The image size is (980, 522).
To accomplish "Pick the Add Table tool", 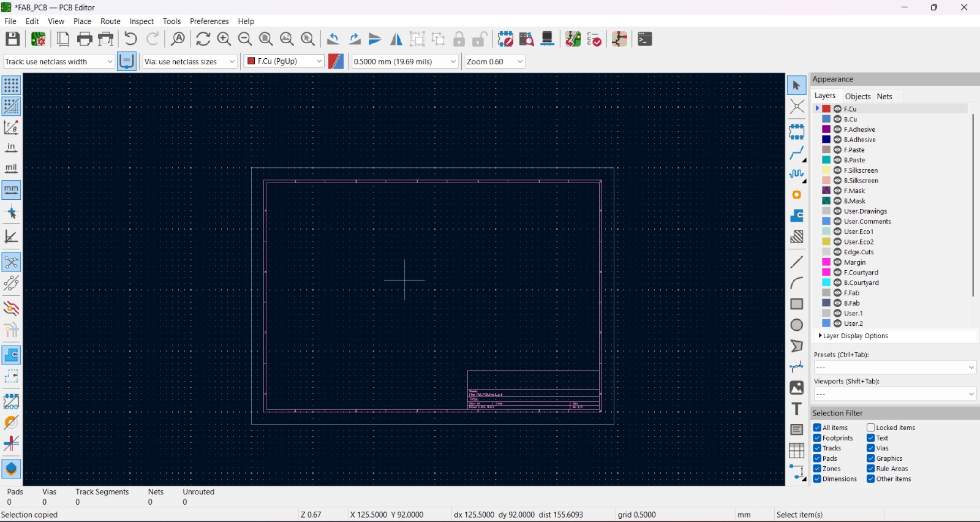I will pos(796,450).
